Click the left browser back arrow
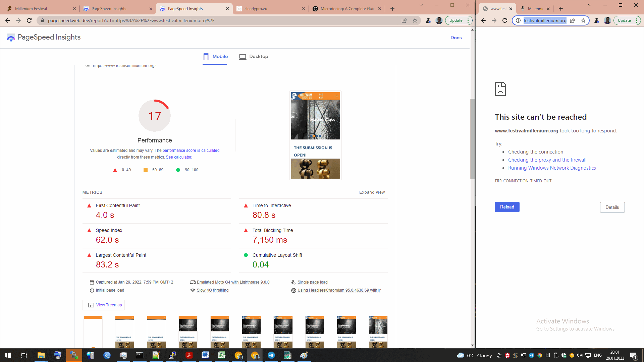Viewport: 644px width, 362px height. 8,20
